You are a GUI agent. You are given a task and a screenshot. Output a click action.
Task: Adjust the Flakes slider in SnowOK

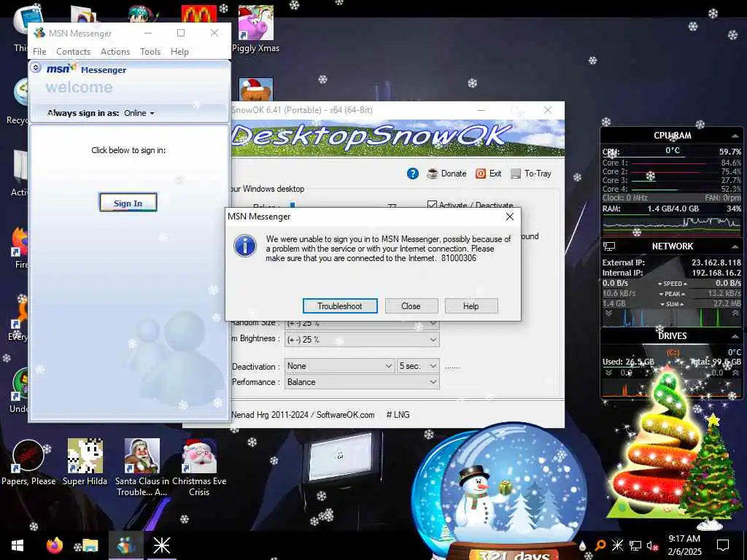coord(293,205)
